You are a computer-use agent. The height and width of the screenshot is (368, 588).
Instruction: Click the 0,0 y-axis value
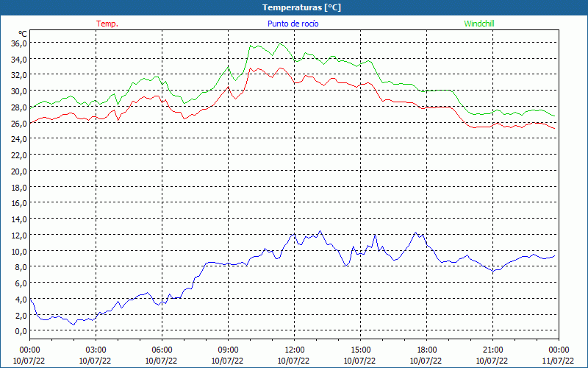(21, 331)
